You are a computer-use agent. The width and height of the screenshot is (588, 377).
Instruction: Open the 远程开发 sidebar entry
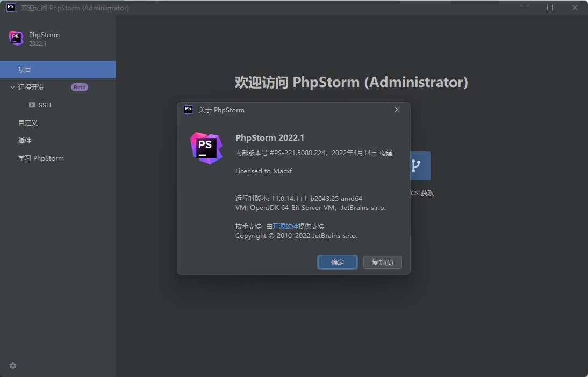[31, 88]
